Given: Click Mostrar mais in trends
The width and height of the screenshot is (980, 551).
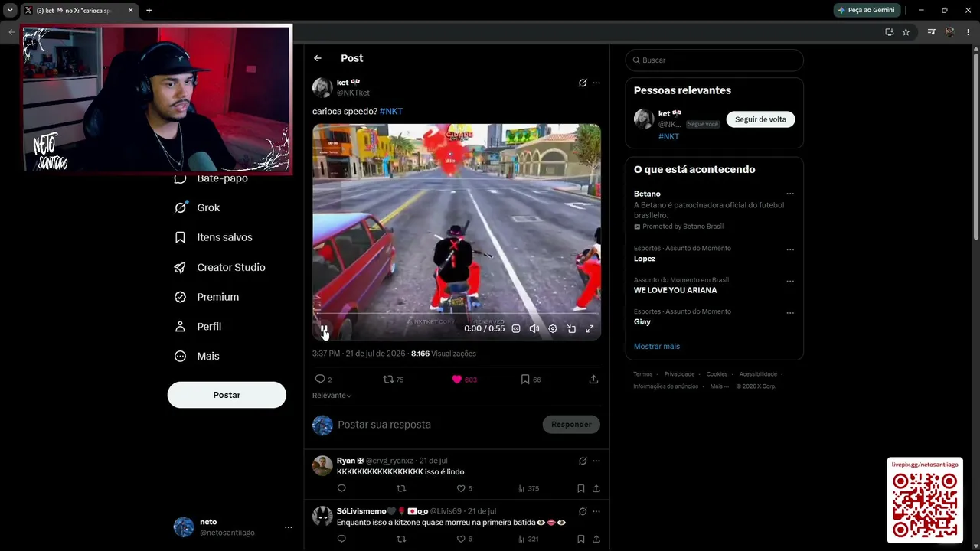Looking at the screenshot, I should pyautogui.click(x=657, y=346).
